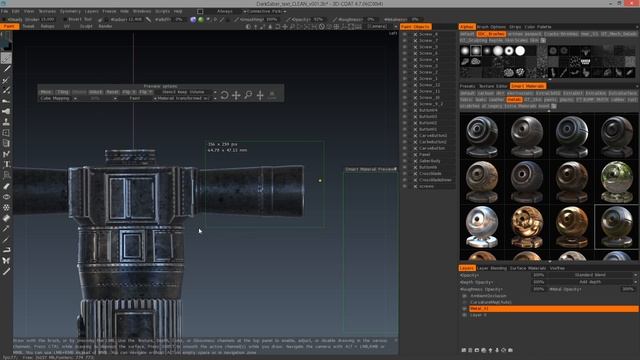Select the stamp-shaped clone tool
This screenshot has width=640, height=360.
6,122
